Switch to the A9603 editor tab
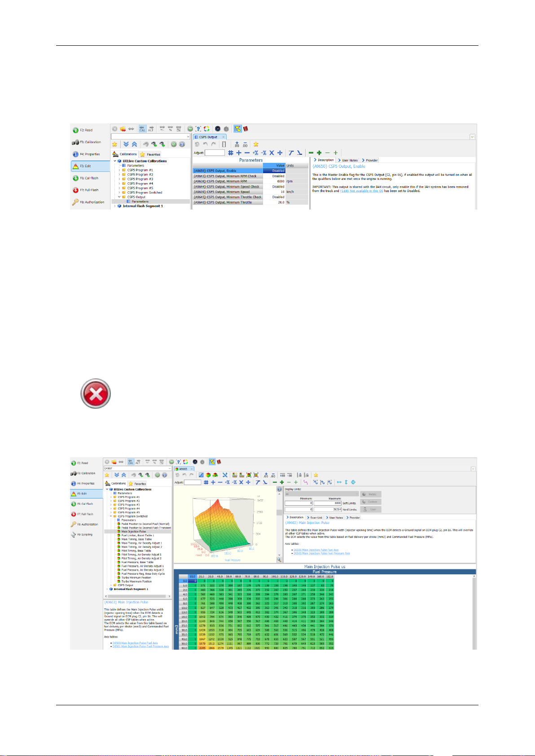Screen dimensions: 535x756 183,469
